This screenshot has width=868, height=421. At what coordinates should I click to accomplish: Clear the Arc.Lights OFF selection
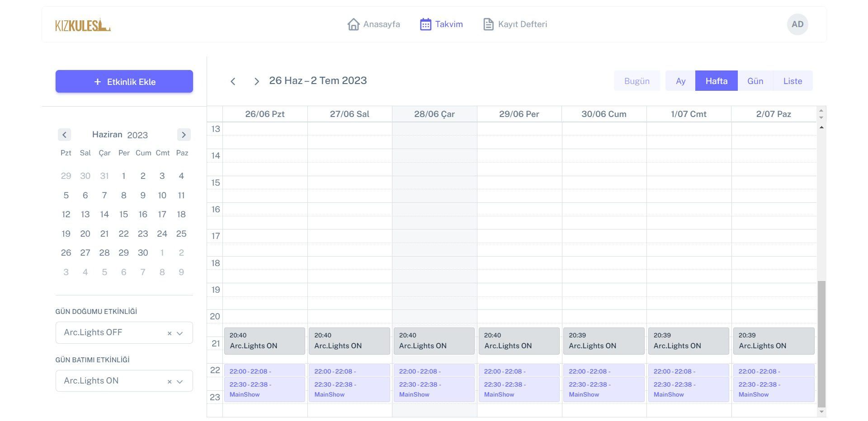(170, 333)
